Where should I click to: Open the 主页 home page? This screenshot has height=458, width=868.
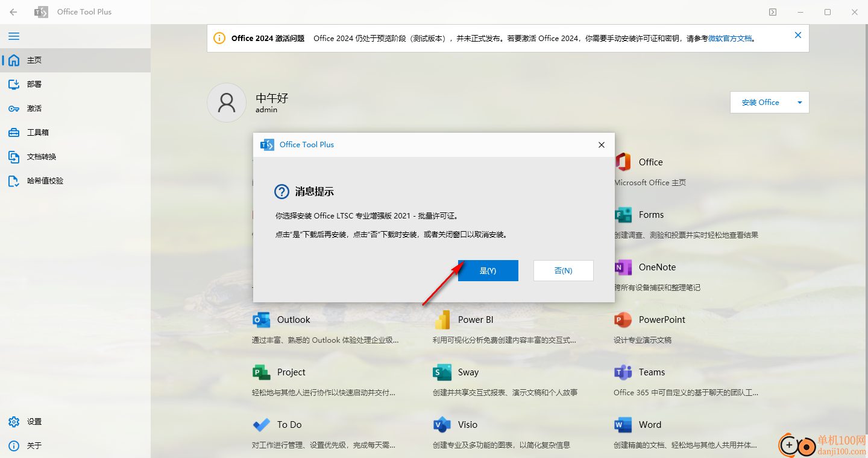pyautogui.click(x=75, y=60)
